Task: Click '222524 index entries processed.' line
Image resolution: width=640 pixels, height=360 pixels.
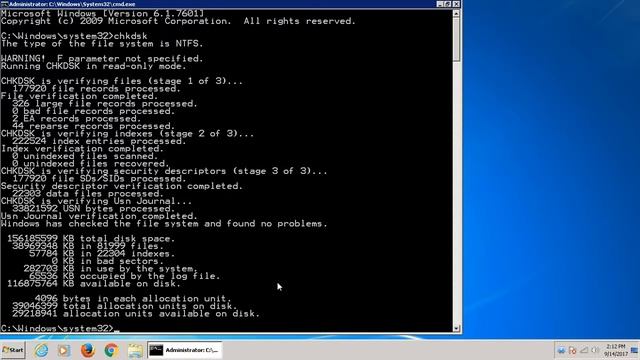Action: coord(99,141)
